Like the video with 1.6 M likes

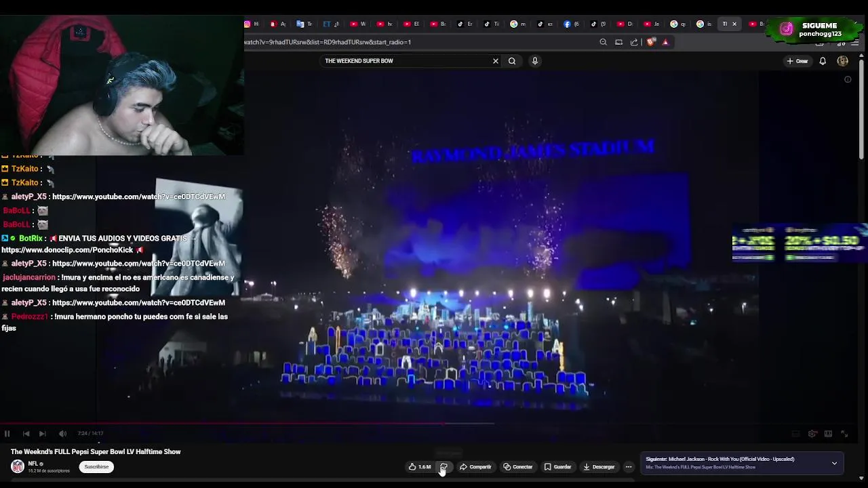point(420,467)
